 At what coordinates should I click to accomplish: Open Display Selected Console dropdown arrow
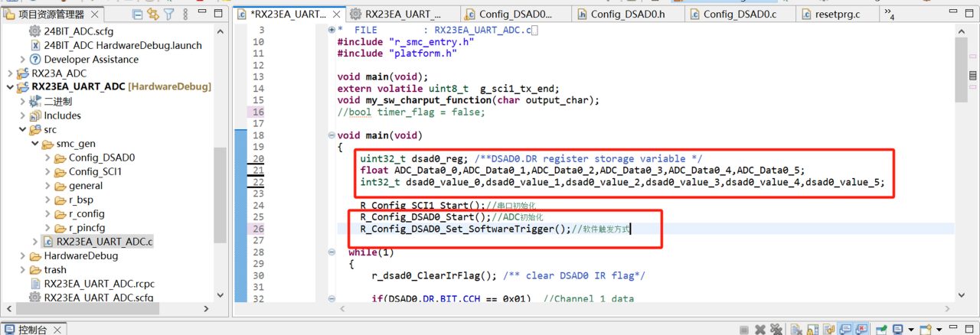911,330
